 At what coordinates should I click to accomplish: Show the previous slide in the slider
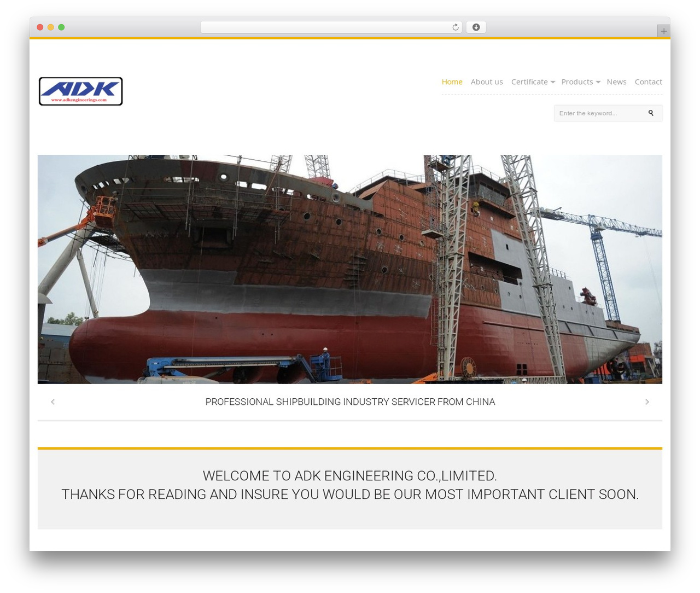(x=52, y=402)
